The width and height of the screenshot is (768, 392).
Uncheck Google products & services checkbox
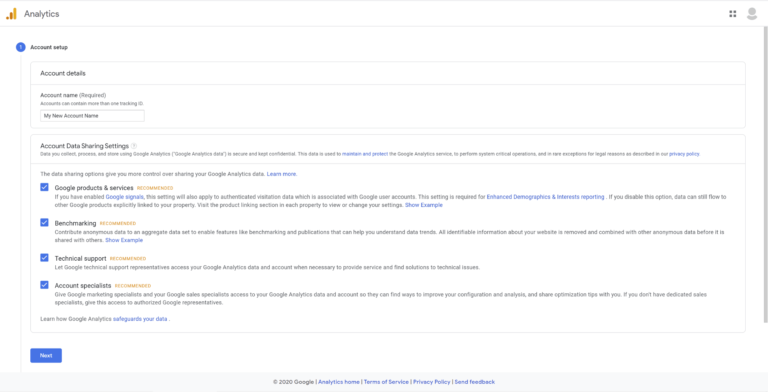click(x=45, y=187)
